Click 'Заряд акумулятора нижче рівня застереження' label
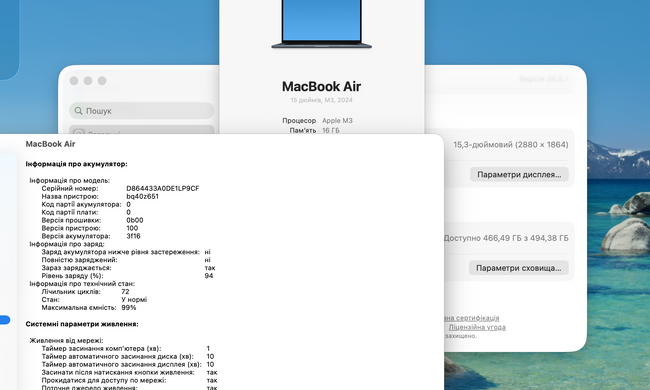Image resolution: width=650 pixels, height=390 pixels. click(x=120, y=252)
